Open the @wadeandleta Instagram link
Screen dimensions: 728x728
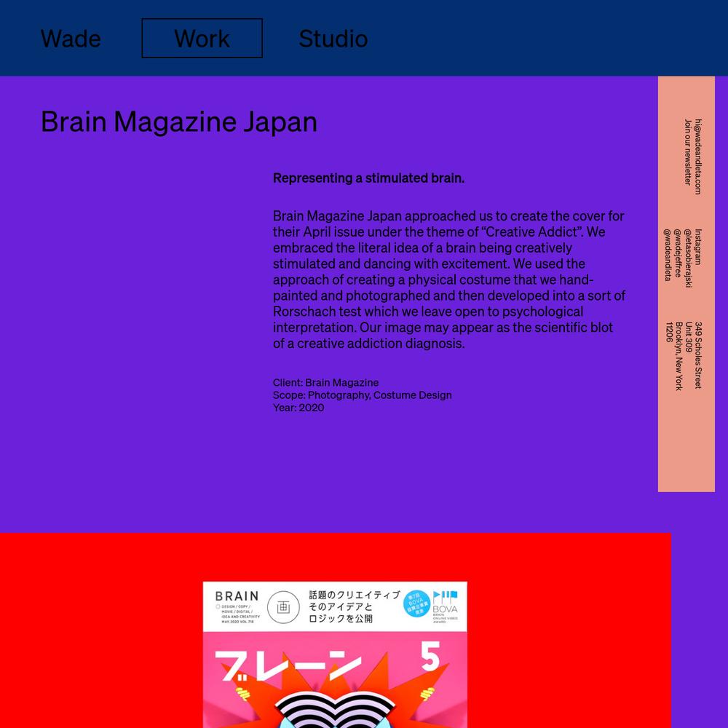coord(667,254)
